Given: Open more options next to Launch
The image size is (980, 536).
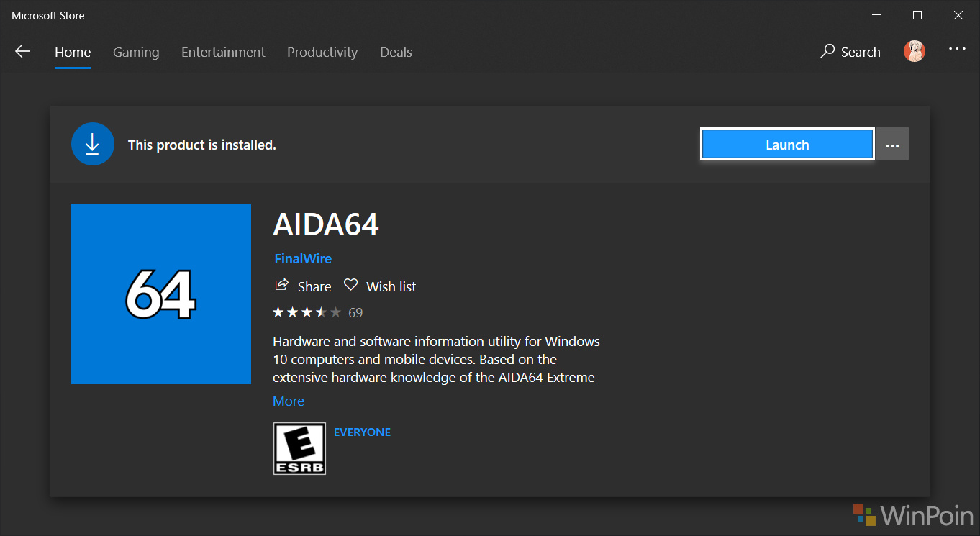Looking at the screenshot, I should [x=892, y=145].
